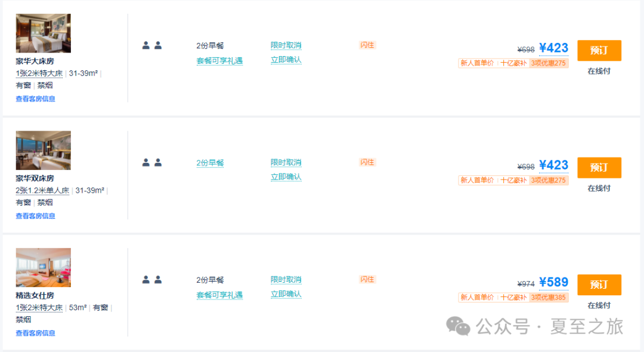
Task: Click guest occupancy icon for 精选女仕房
Action: point(152,279)
